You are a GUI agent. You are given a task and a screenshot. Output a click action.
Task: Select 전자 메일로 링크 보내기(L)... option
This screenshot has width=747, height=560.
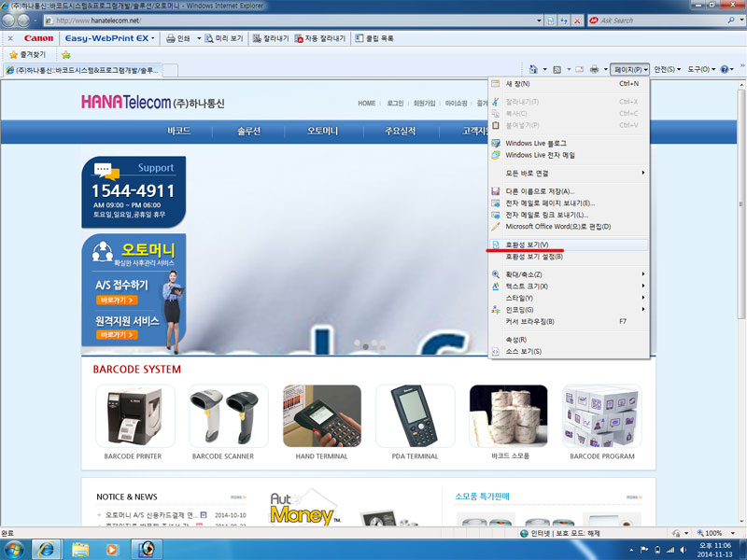click(570, 216)
